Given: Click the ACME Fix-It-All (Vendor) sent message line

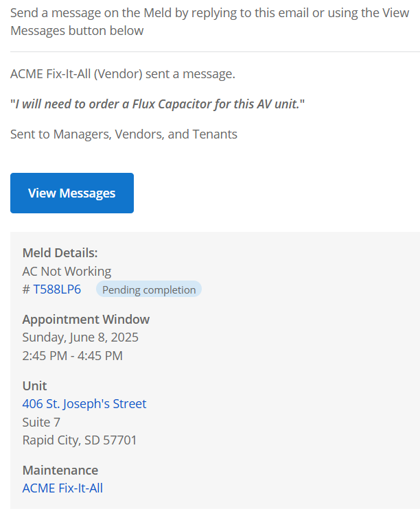Looking at the screenshot, I should [123, 74].
